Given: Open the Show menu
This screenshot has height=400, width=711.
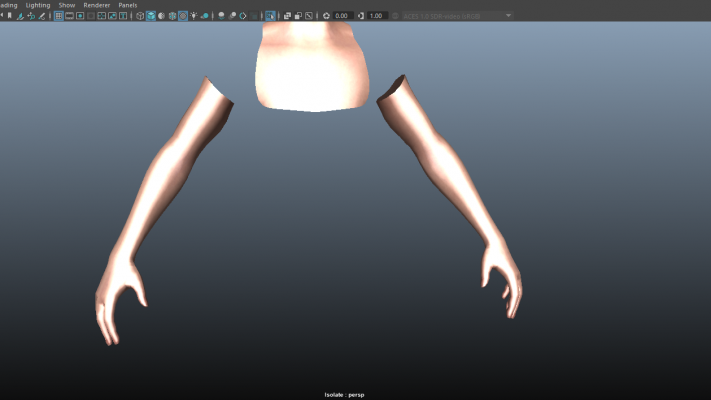Looking at the screenshot, I should pyautogui.click(x=67, y=5).
